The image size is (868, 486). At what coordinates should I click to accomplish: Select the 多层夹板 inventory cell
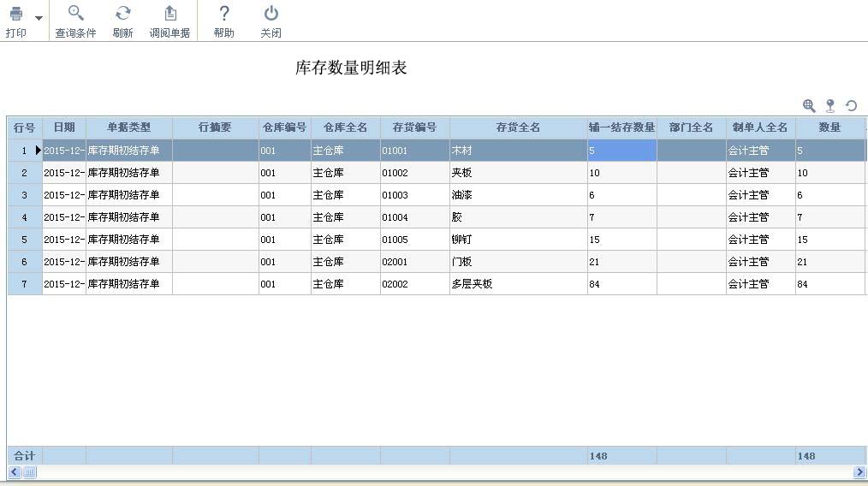click(472, 284)
